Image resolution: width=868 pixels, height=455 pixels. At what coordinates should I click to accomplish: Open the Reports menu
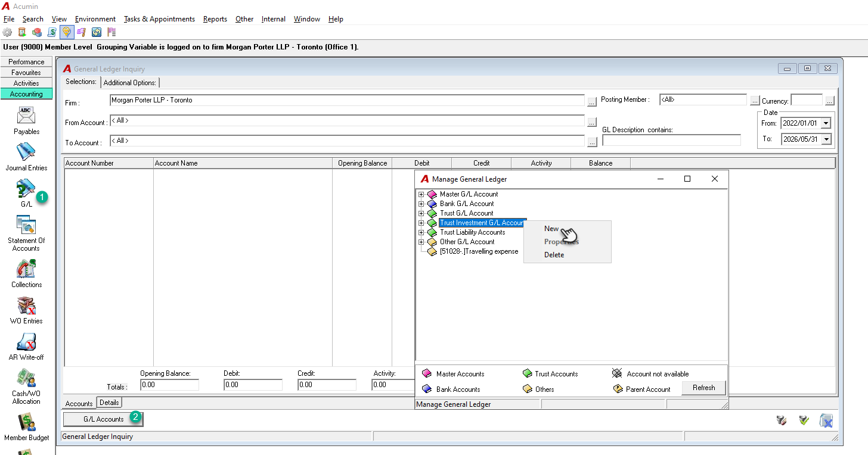point(215,19)
